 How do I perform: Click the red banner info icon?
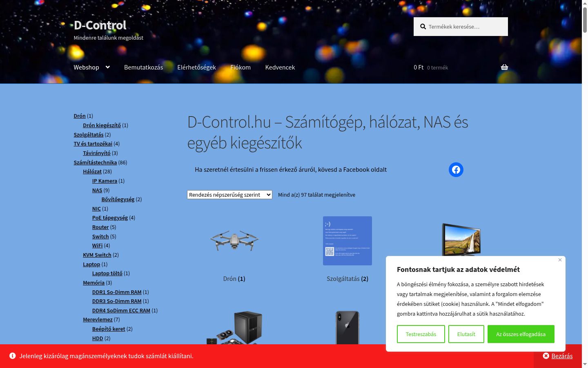(x=13, y=356)
